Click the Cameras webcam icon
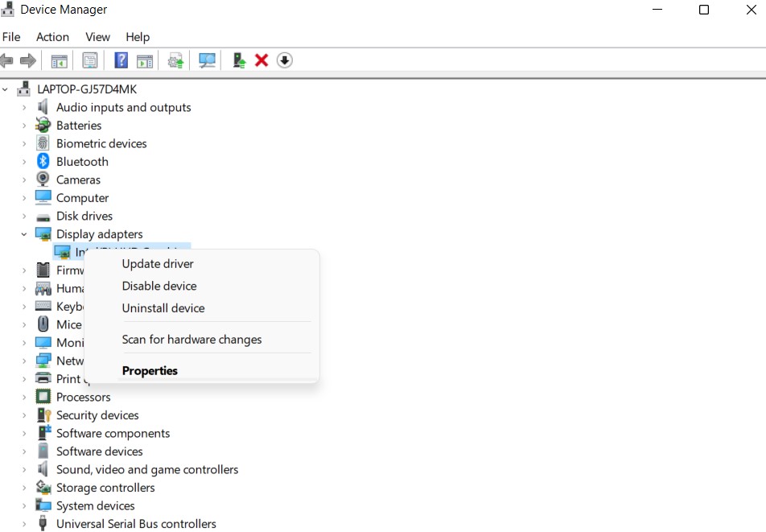 pyautogui.click(x=43, y=179)
